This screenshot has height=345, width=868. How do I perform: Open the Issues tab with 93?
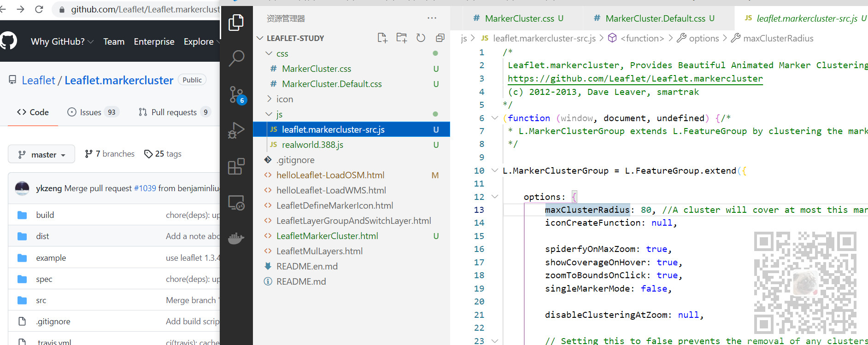[x=93, y=112]
